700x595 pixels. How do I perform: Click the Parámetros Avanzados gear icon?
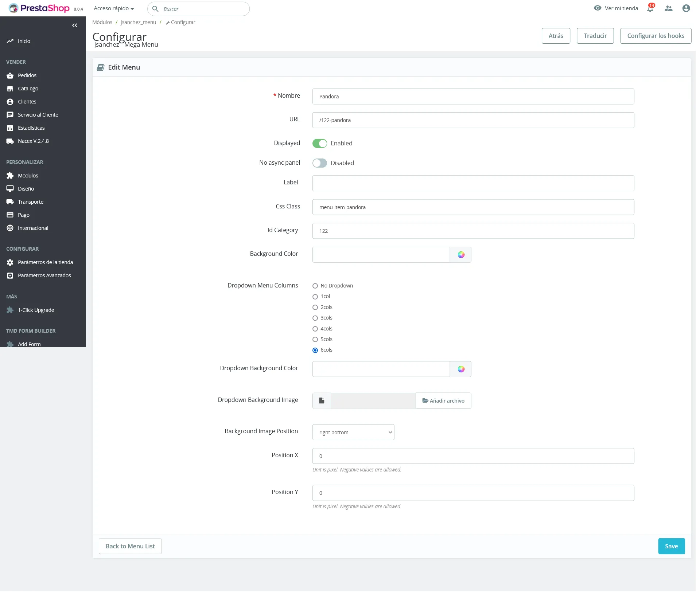tap(10, 275)
